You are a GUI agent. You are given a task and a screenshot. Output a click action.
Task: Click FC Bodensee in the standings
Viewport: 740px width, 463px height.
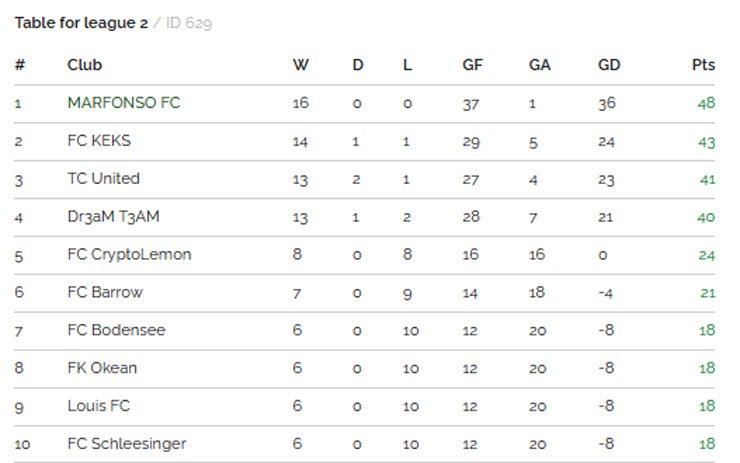coord(116,330)
